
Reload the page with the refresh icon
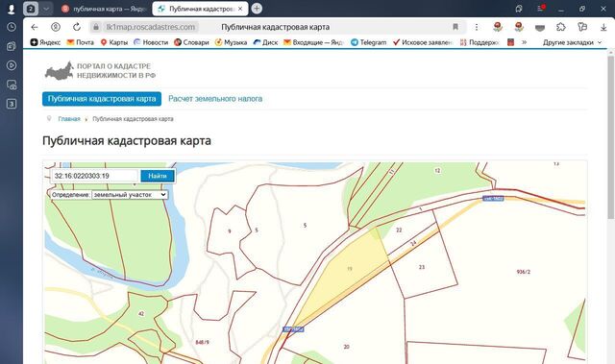(x=77, y=27)
